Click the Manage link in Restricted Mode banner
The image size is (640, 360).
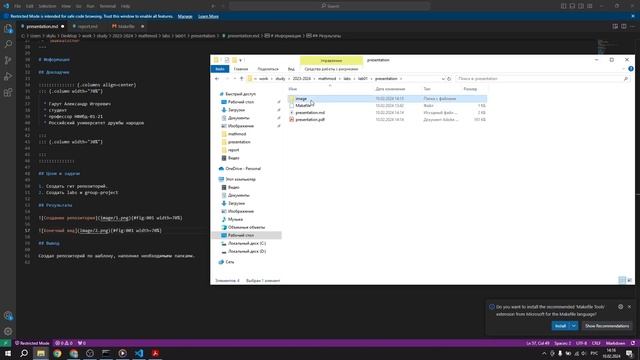tap(185, 16)
